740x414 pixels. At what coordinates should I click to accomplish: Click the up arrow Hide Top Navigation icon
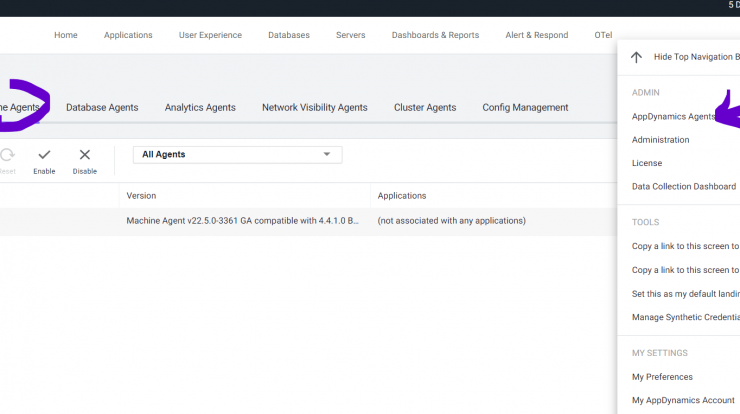click(636, 57)
